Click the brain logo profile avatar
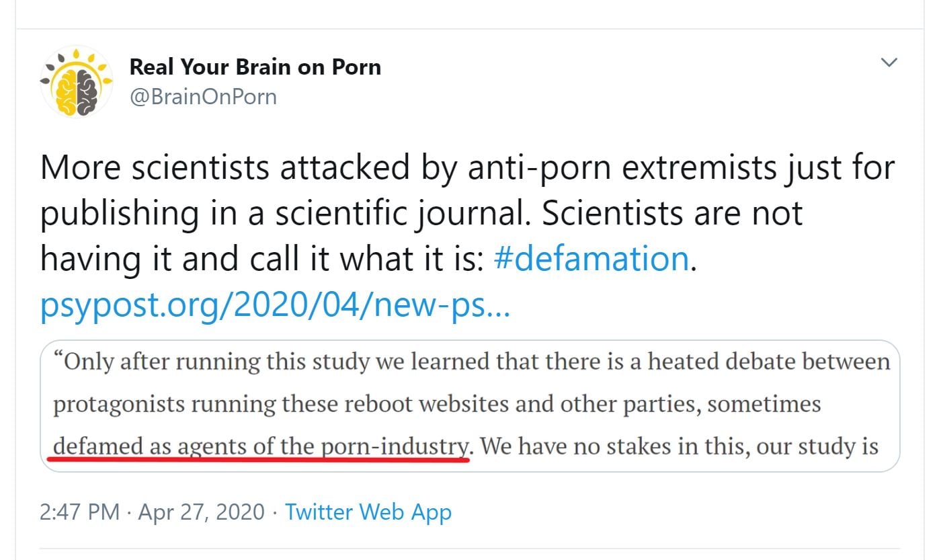Screen dimensions: 939x560 (x=76, y=82)
